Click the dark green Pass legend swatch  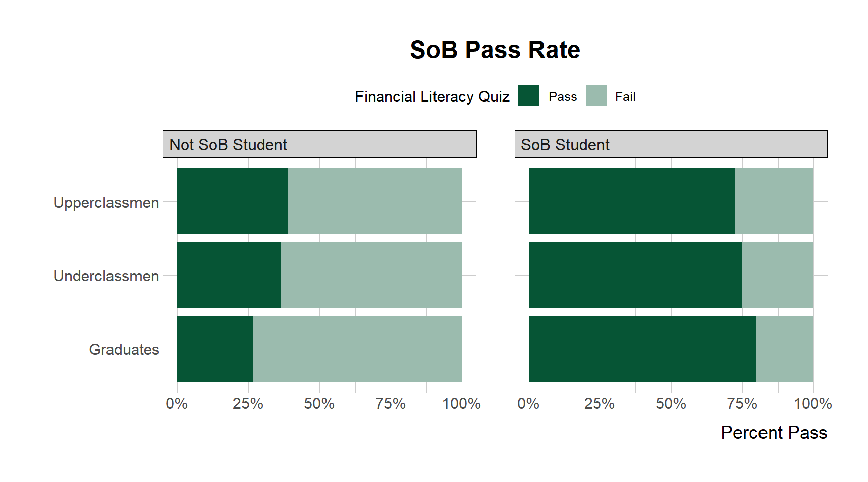pyautogui.click(x=528, y=95)
